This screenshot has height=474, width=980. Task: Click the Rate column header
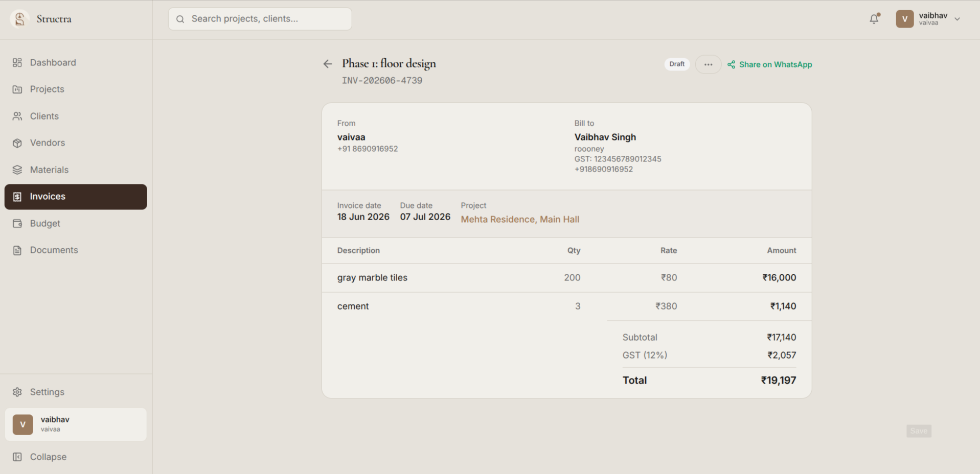[x=669, y=250]
